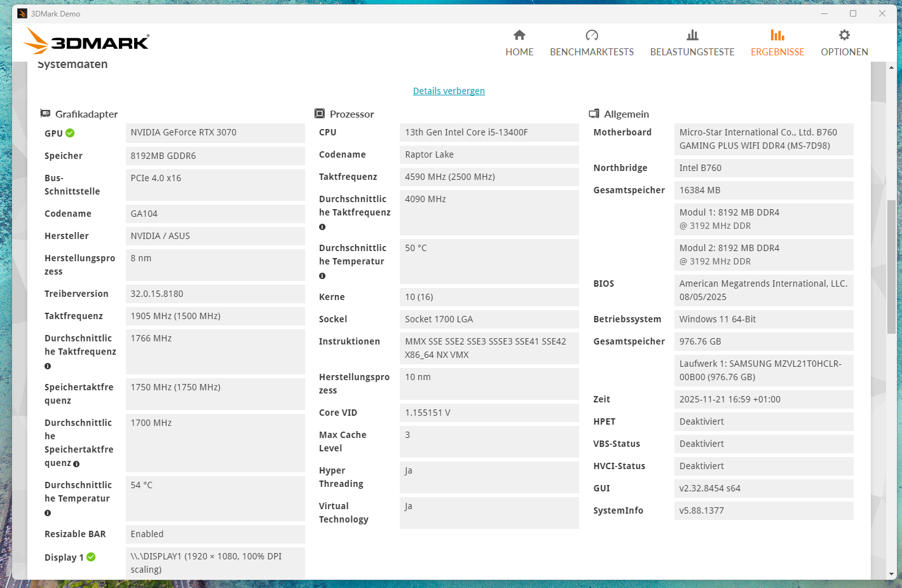Select Laufwerk 1: SAMSUNG drive entry
The image size is (902, 588).
(764, 370)
